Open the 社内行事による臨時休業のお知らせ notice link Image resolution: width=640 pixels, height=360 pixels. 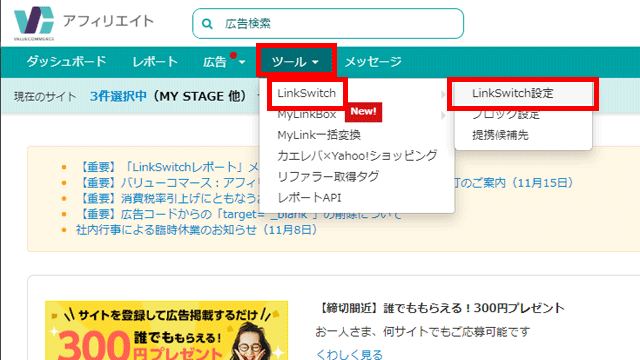pos(196,230)
